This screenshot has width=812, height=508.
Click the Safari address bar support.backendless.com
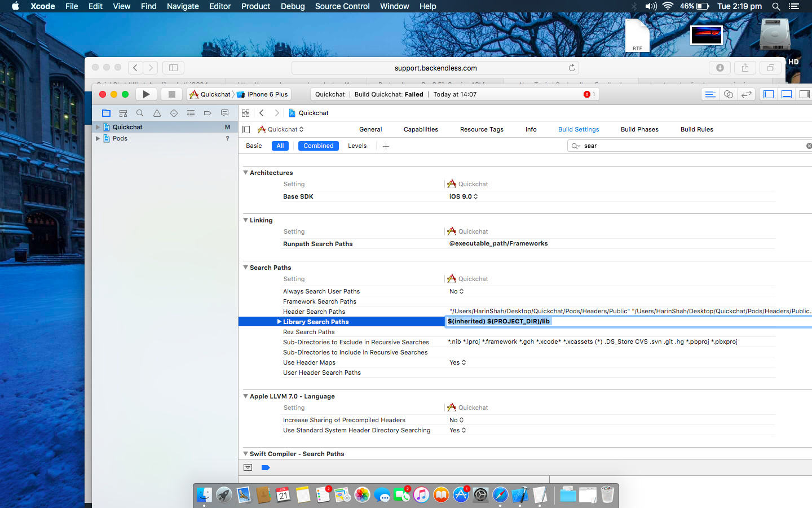435,68
